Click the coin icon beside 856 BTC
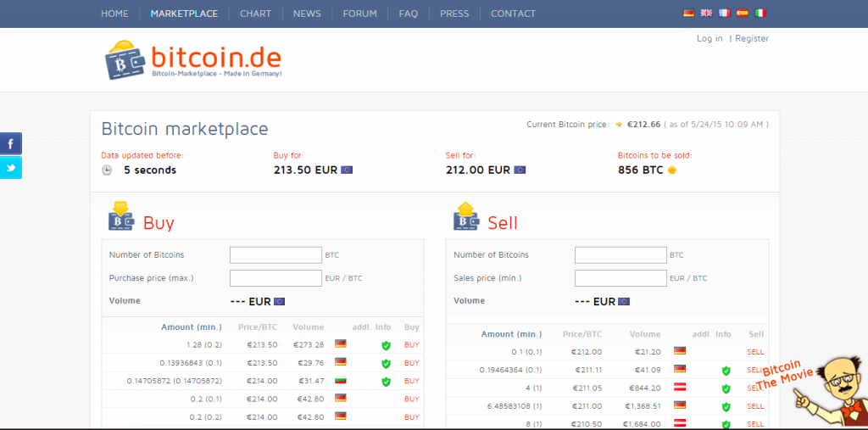Viewport: 868px width, 430px height. coord(672,170)
